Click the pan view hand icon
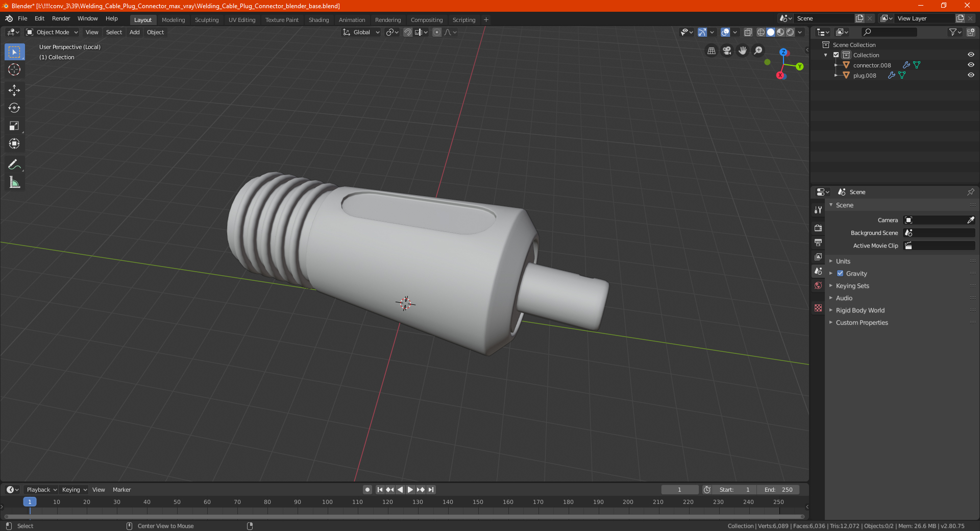 tap(743, 51)
